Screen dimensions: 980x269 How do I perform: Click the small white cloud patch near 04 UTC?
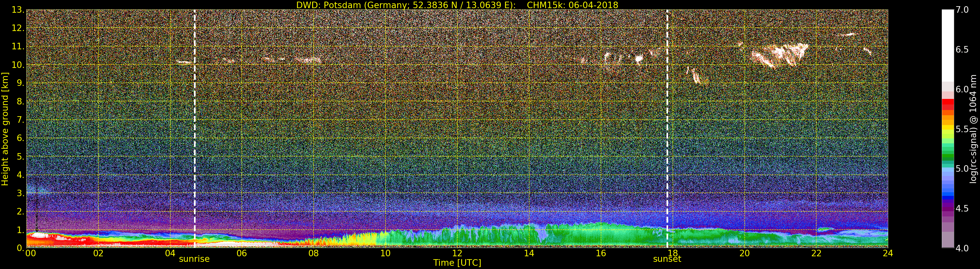point(184,62)
